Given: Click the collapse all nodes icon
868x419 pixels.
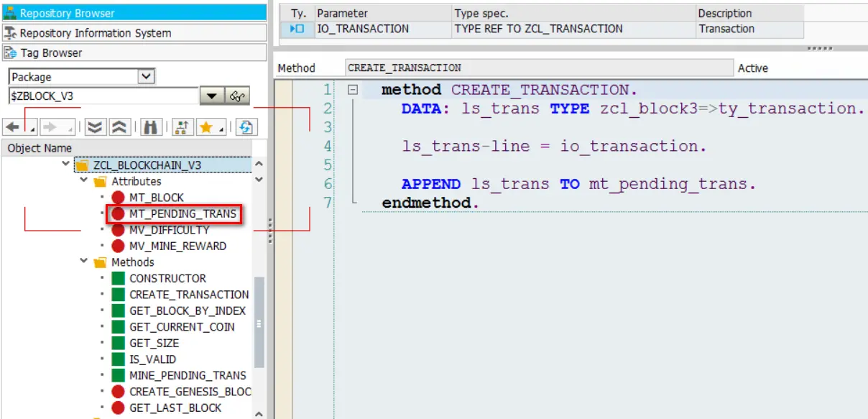Looking at the screenshot, I should click(119, 127).
